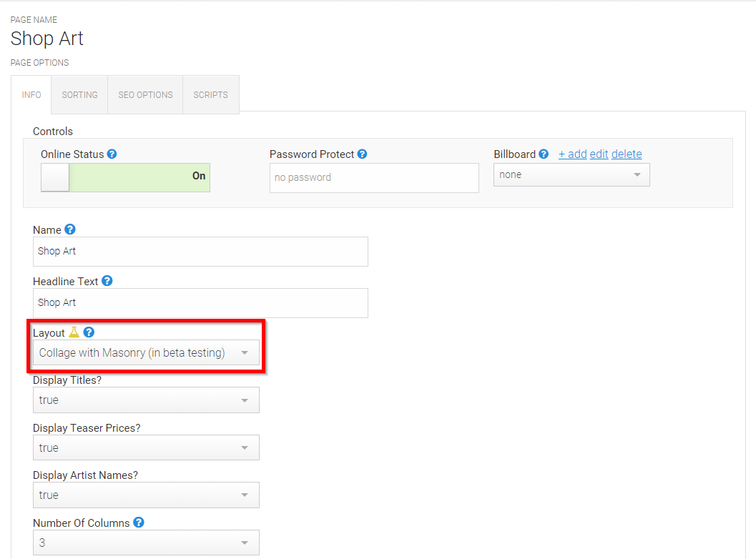Open Number Of Columns dropdown
756x559 pixels.
point(146,543)
